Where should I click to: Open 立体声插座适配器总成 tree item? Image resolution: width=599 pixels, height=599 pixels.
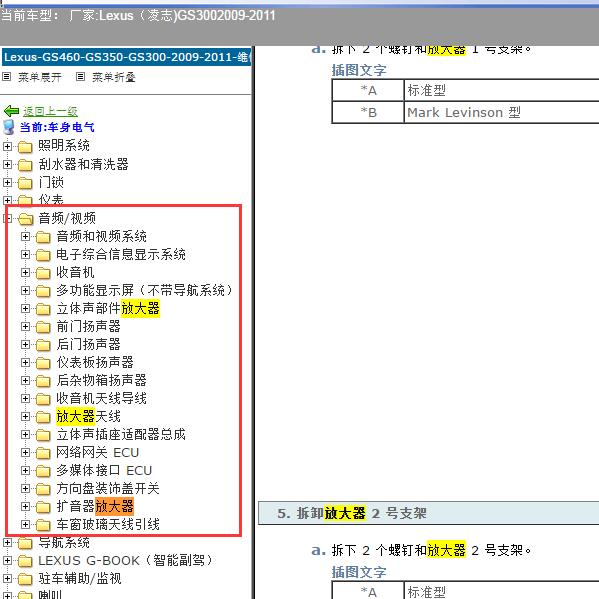[121, 434]
